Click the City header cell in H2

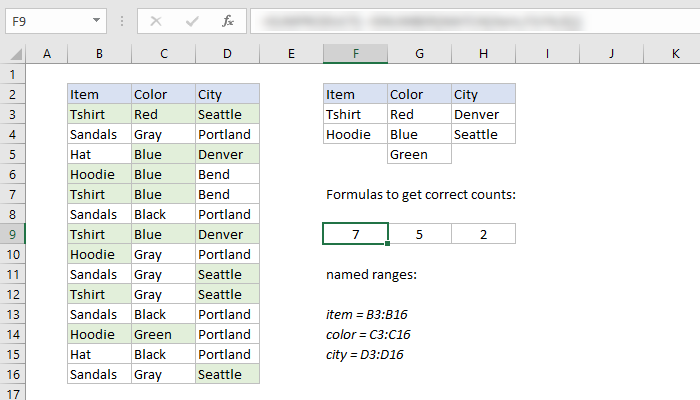tap(483, 94)
